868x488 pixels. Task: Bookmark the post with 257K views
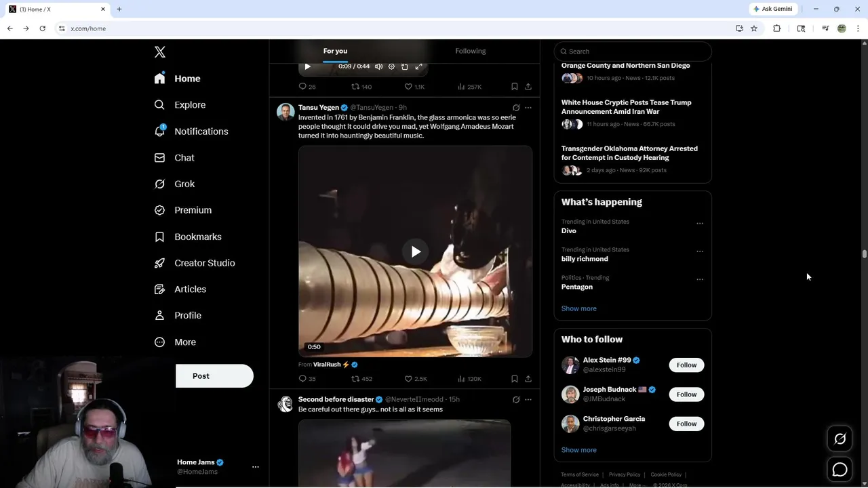click(515, 87)
